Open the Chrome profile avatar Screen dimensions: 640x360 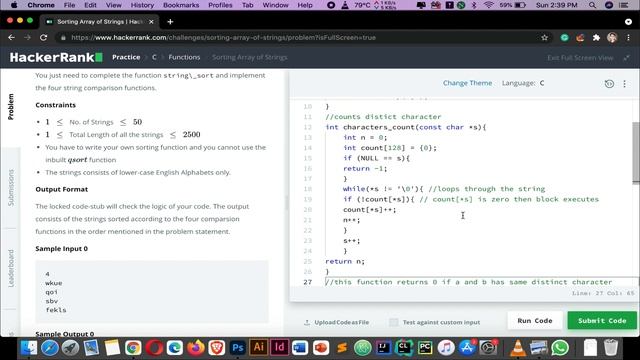(x=612, y=38)
